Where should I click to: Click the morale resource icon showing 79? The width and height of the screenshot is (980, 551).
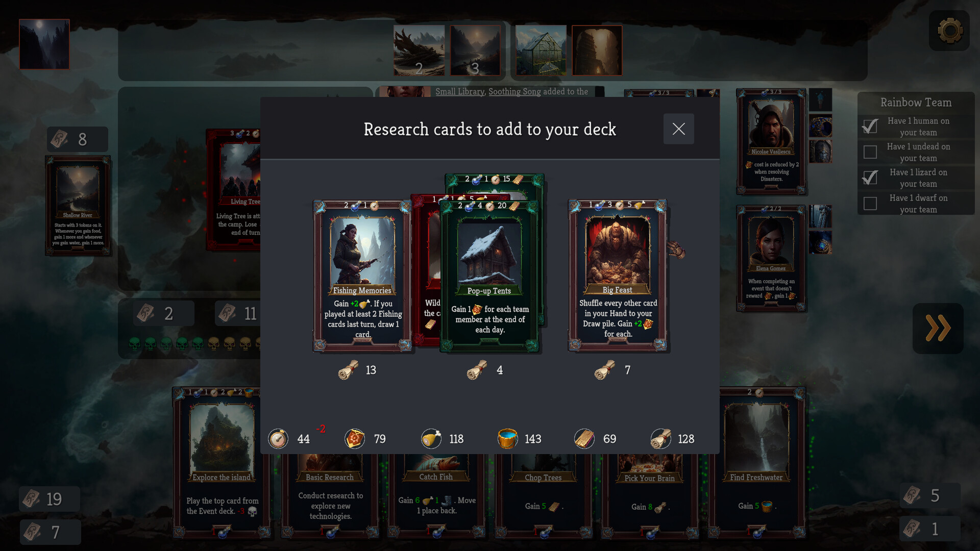point(355,439)
